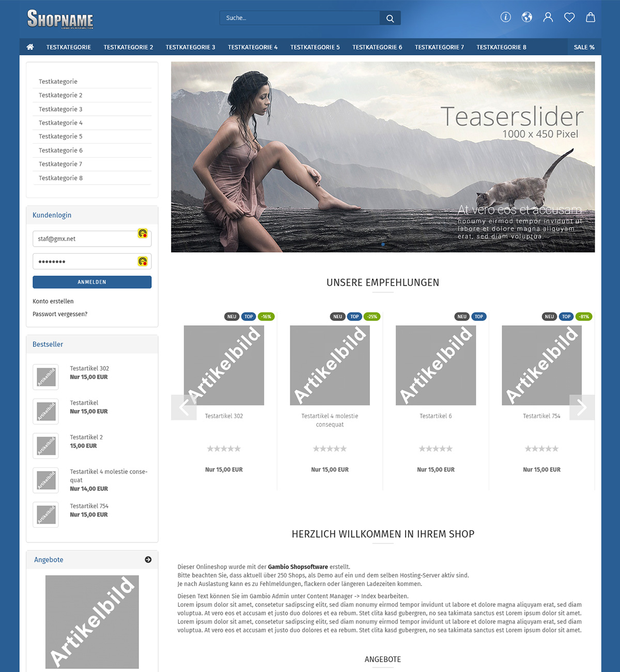The height and width of the screenshot is (672, 620).
Task: Click the Konto erstellen link
Action: 53,301
